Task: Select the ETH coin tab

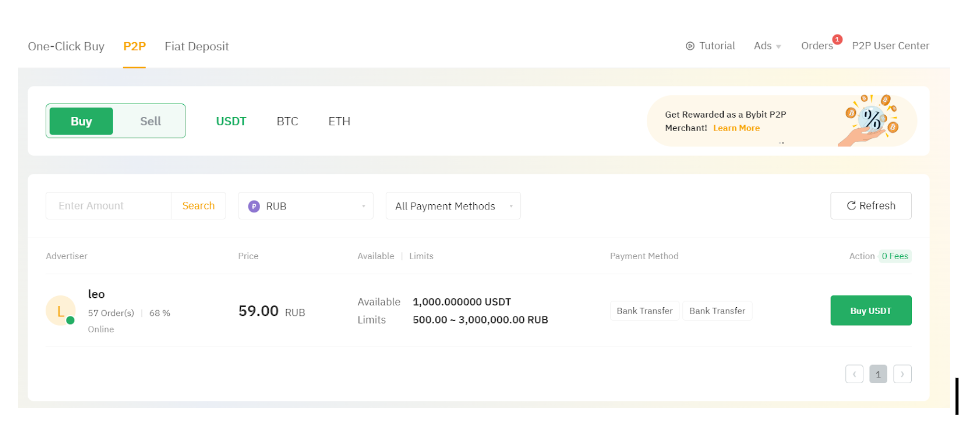Action: point(339,121)
